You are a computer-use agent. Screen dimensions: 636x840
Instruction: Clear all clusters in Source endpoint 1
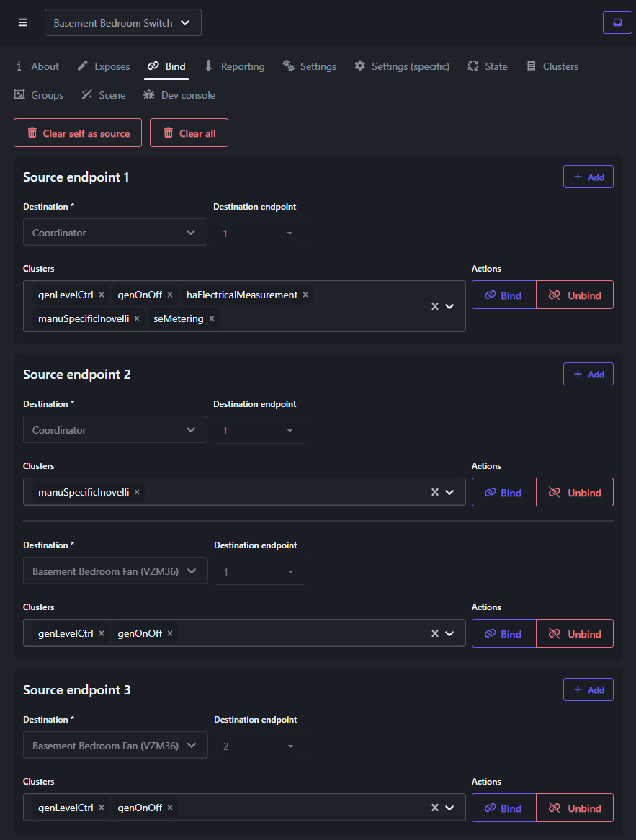point(435,306)
